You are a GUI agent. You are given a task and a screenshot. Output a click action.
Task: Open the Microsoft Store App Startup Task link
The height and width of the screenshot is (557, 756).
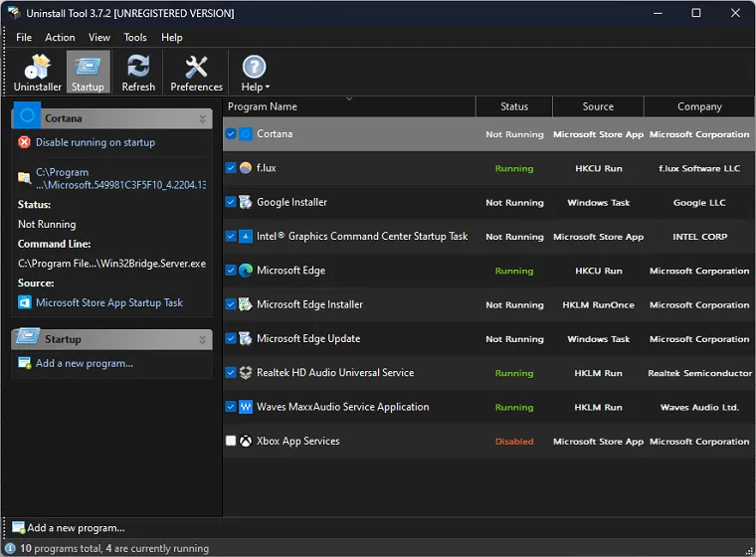(x=109, y=302)
